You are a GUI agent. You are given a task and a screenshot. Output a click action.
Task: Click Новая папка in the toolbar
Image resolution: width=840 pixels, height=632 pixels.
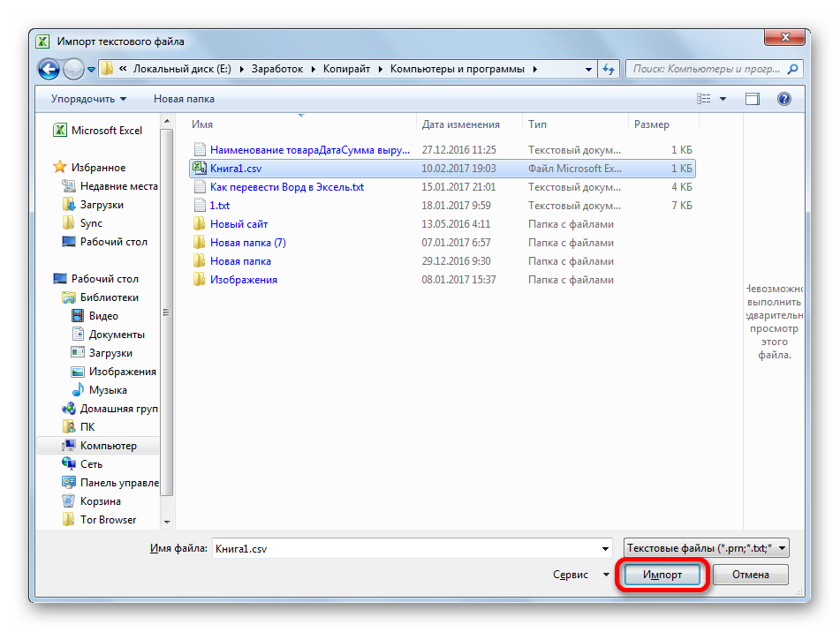(x=184, y=99)
